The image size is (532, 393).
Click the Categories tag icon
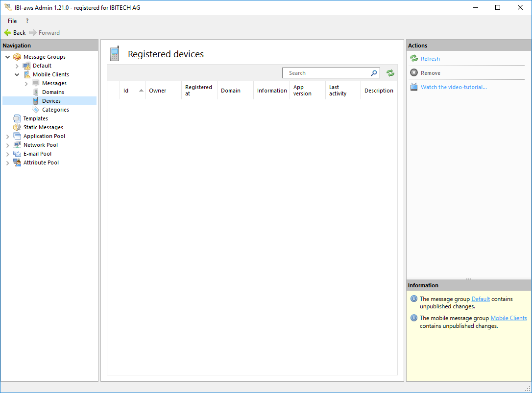[36, 110]
